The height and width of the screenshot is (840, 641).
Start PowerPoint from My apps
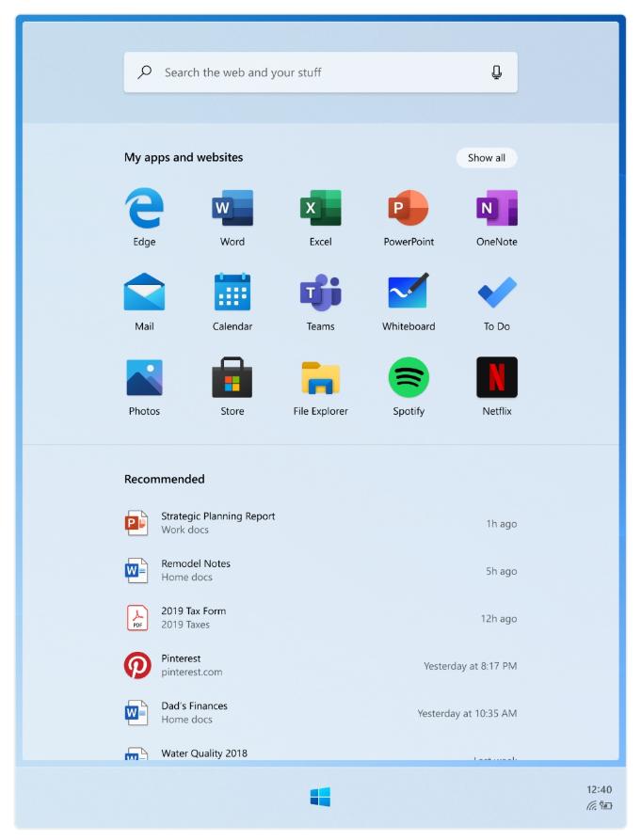click(x=409, y=208)
